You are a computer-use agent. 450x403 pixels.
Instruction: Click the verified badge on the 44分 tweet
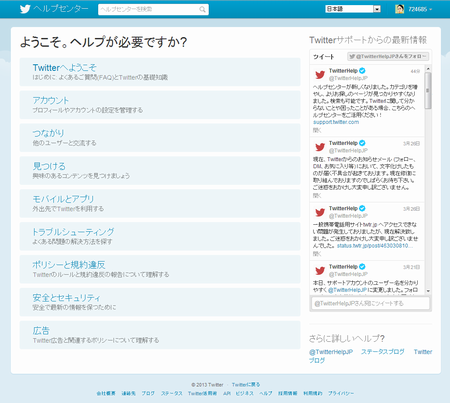coord(362,71)
